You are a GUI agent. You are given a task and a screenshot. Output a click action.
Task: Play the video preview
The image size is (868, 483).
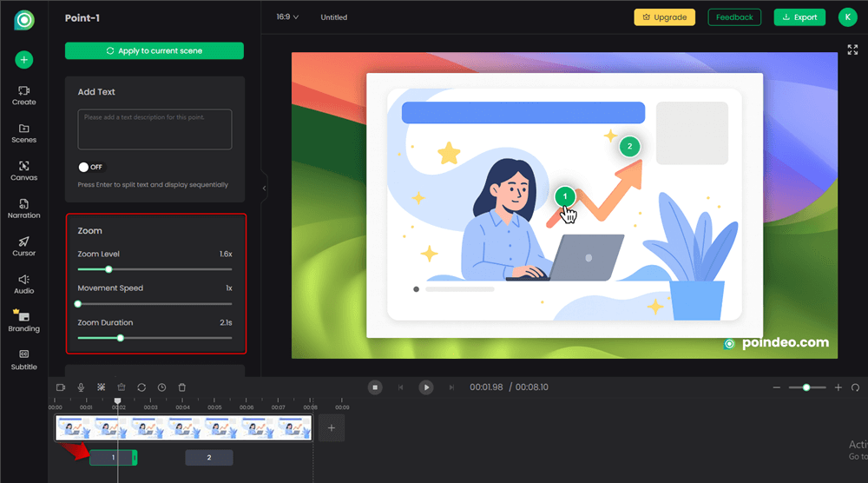pos(425,387)
